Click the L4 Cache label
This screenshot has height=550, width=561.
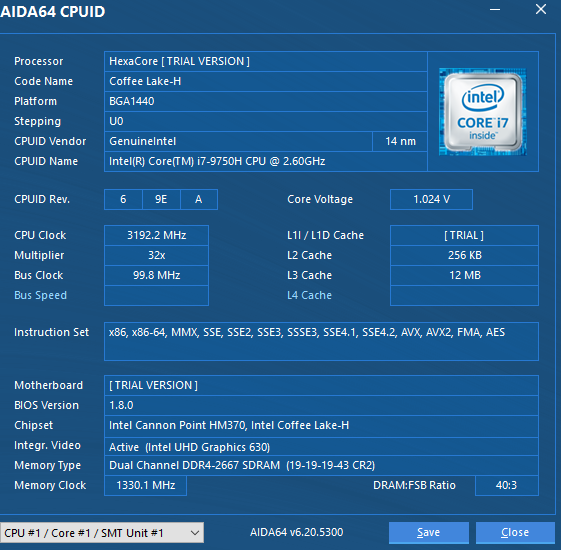tap(309, 295)
